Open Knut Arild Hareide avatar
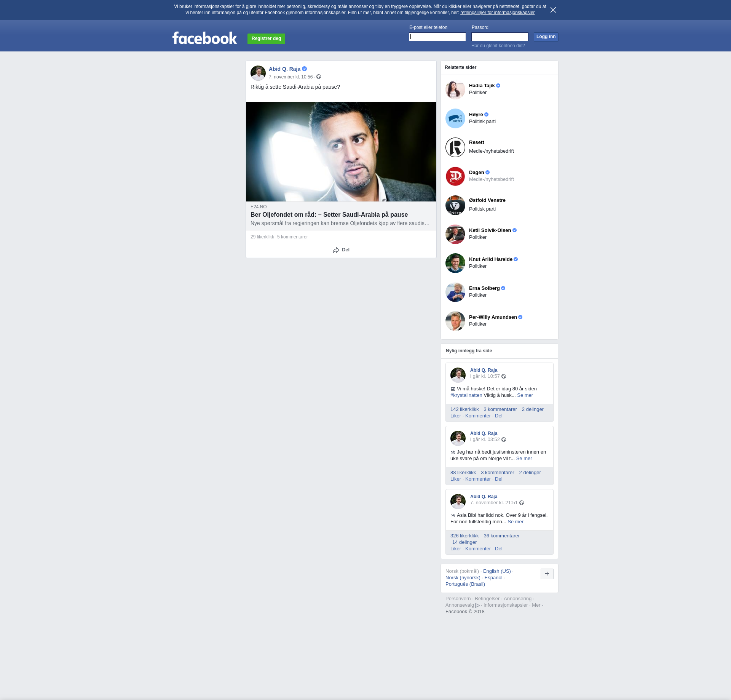731x700 pixels. (455, 263)
